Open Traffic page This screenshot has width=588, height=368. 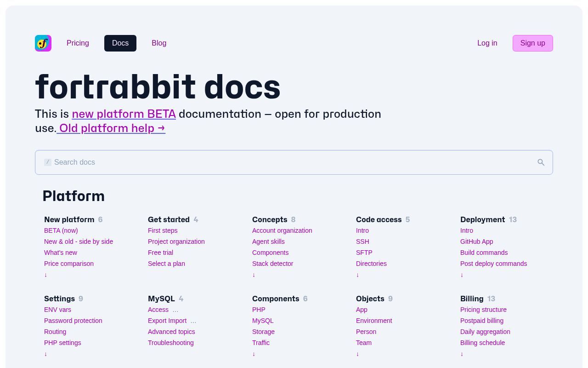(x=261, y=343)
